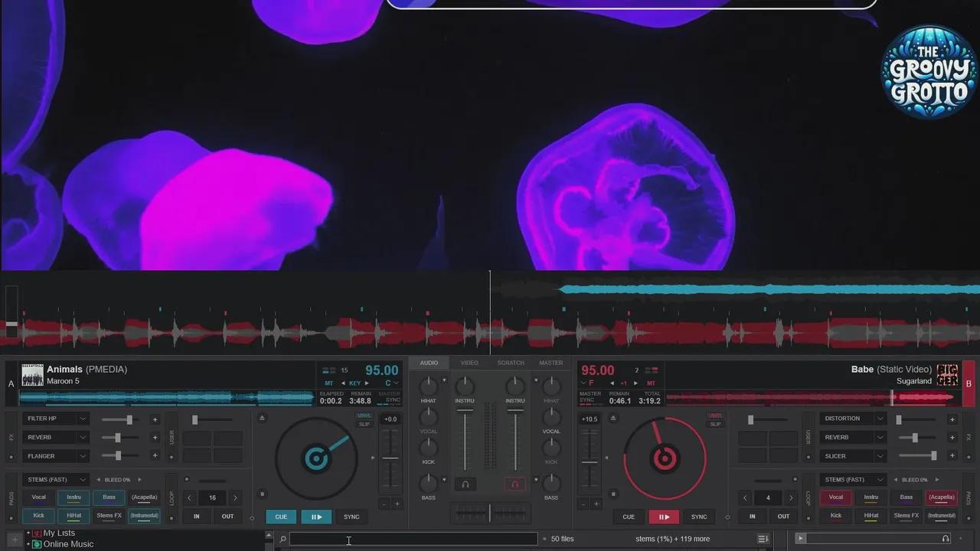Click the sideview play icon

tap(801, 539)
